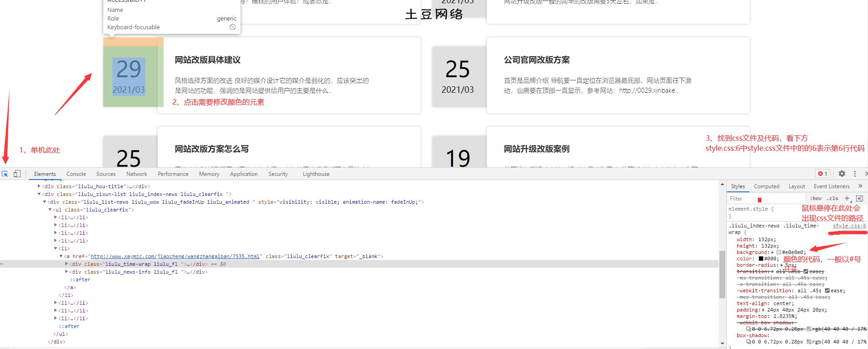Click the scrollbar up arrow of Elements panel
This screenshot has width=868, height=349.
(722, 185)
